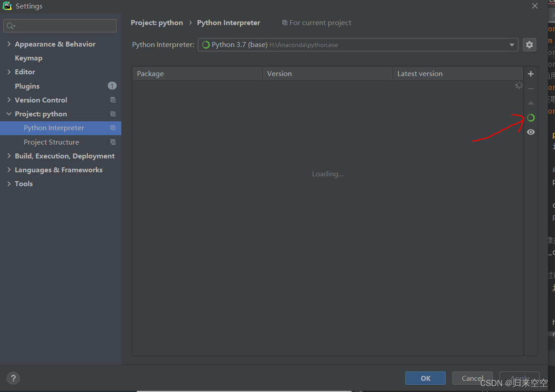The width and height of the screenshot is (555, 392).
Task: Click the search magnifier icon in settings
Action: click(x=10, y=26)
